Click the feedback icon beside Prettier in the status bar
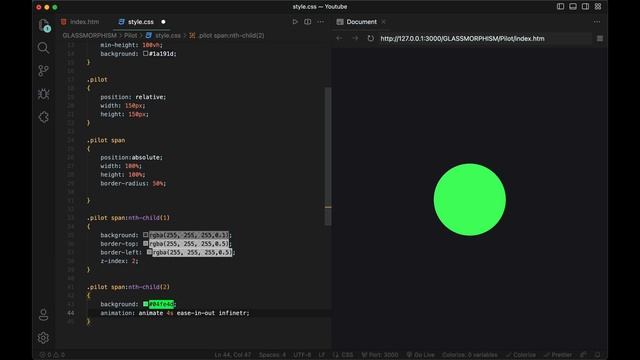Screen dimensions: 640x360 tap(584, 355)
